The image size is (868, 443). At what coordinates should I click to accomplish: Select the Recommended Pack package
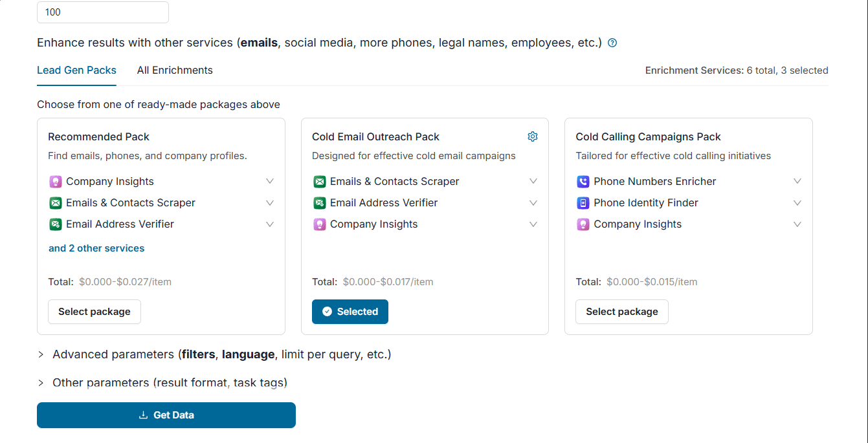[95, 312]
